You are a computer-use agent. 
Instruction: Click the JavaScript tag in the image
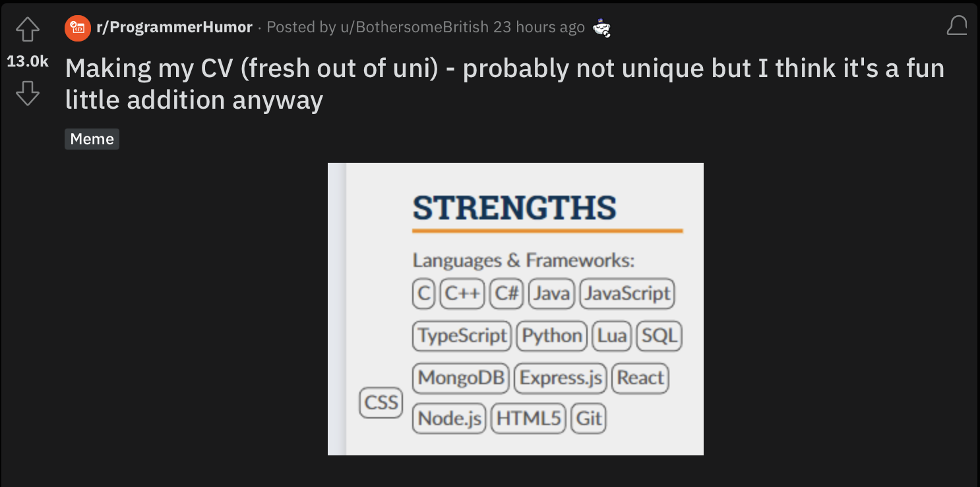point(627,293)
